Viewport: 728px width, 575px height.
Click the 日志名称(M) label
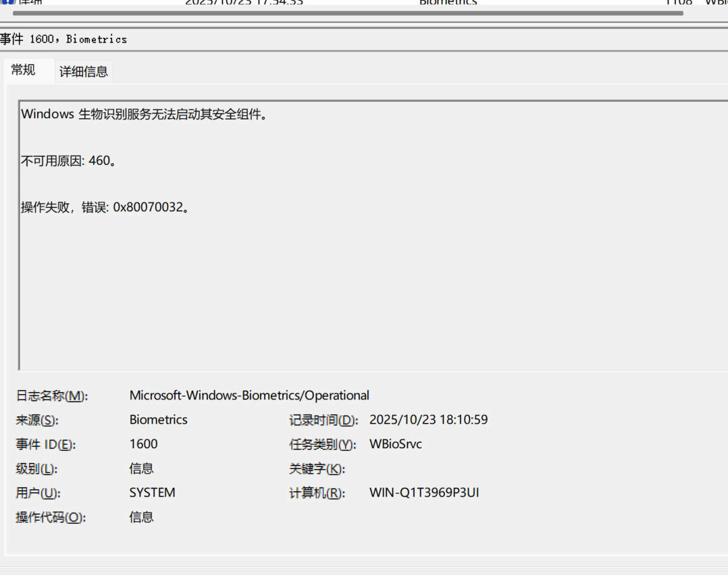coord(51,396)
